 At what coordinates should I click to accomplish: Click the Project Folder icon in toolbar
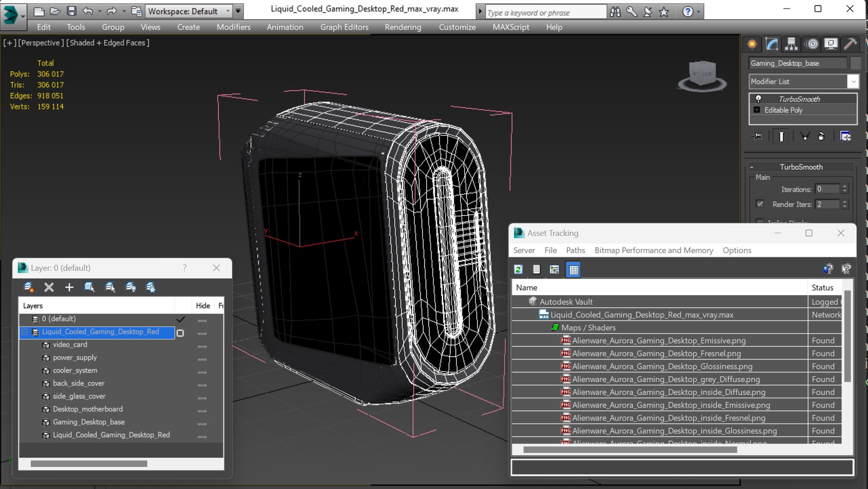coord(136,11)
